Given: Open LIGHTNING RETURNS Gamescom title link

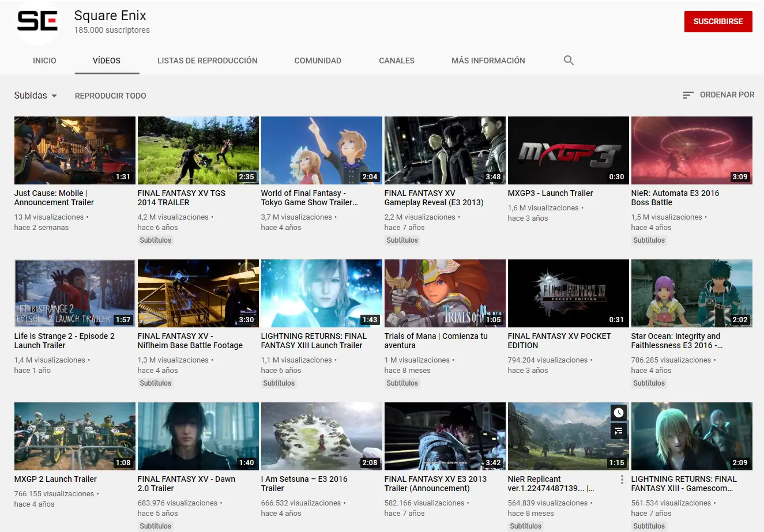Looking at the screenshot, I should [x=684, y=484].
